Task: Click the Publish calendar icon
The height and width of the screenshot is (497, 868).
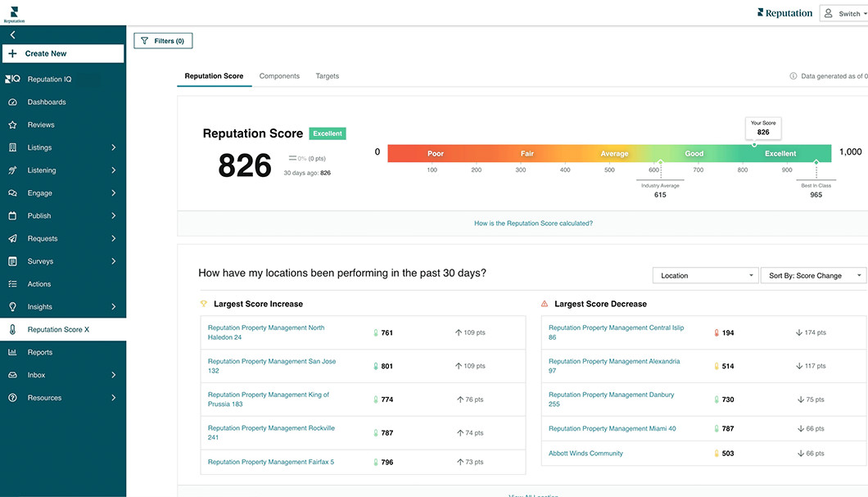Action: click(12, 215)
